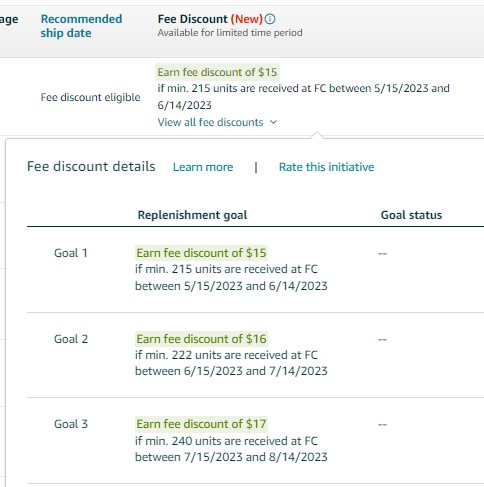The image size is (484, 487).
Task: Click Rate this initiative link
Action: coord(326,167)
